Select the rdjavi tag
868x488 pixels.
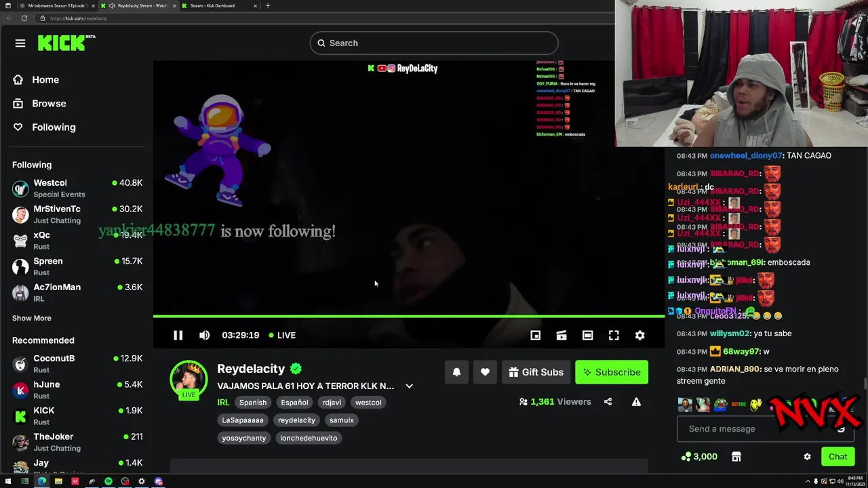332,403
